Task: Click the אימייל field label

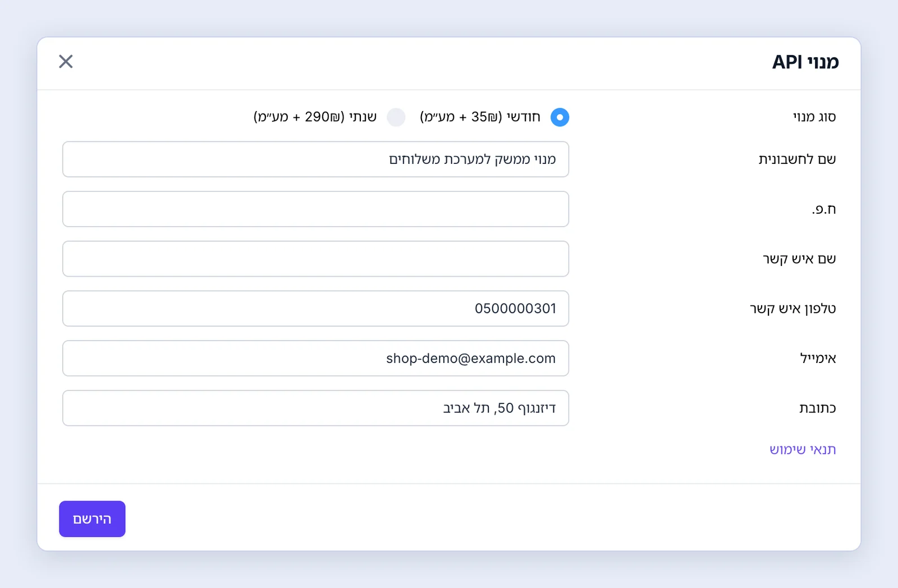Action: 818,358
